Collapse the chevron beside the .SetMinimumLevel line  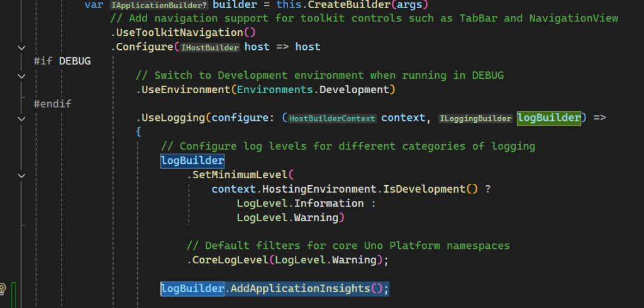[x=22, y=175]
